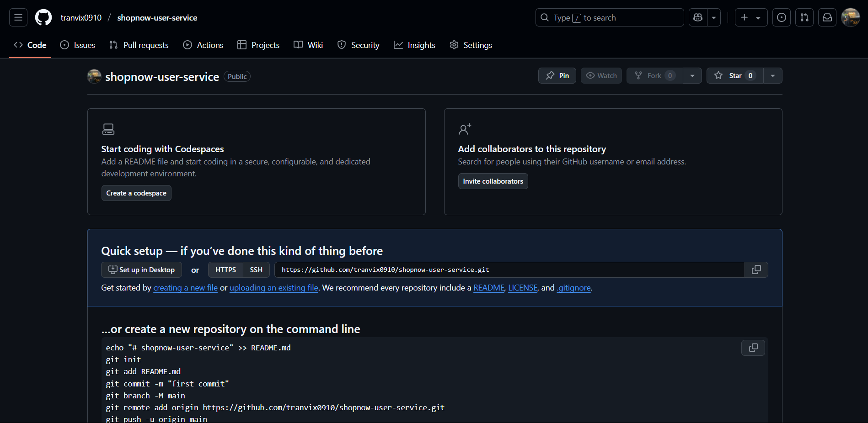Screen dimensions: 868x423
Task: Click the Copilot icon in the header
Action: tap(697, 17)
